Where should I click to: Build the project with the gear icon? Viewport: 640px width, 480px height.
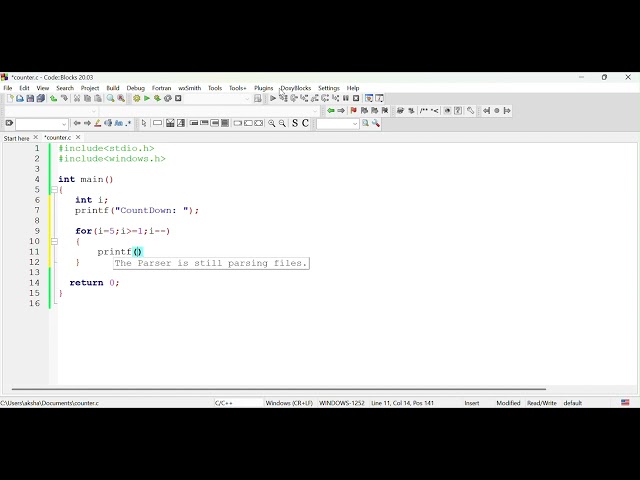pyautogui.click(x=136, y=98)
